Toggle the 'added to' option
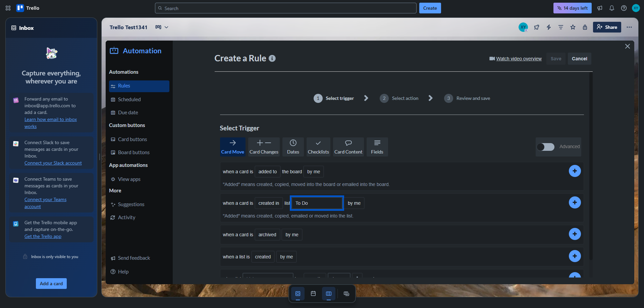644x308 pixels. point(268,172)
